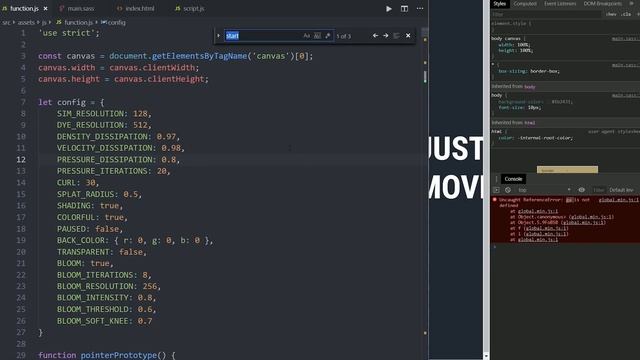The height and width of the screenshot is (360, 640).
Task: Click 'SIM_RESOLUTION' property name
Action: [x=90, y=113]
